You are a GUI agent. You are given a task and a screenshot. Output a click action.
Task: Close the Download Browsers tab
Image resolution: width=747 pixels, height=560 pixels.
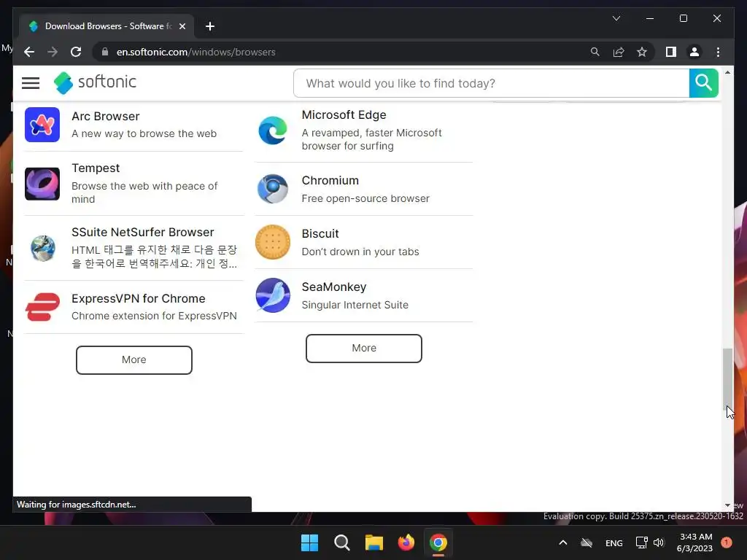(182, 26)
